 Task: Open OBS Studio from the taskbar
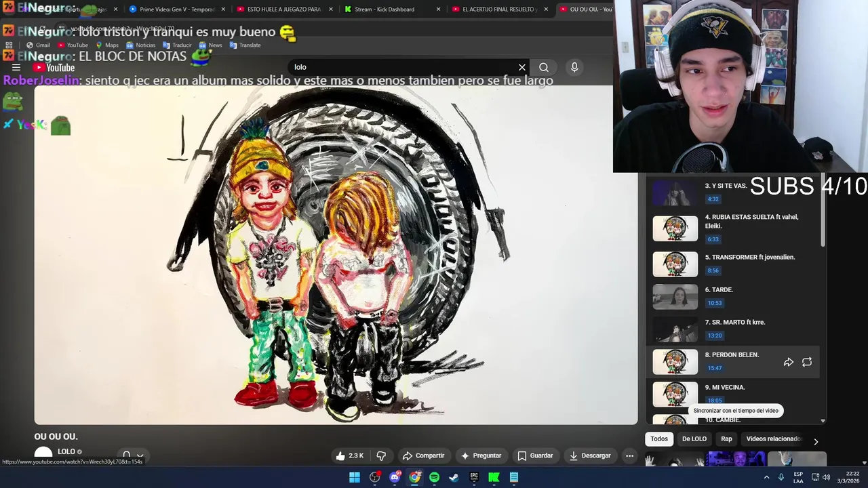point(375,477)
